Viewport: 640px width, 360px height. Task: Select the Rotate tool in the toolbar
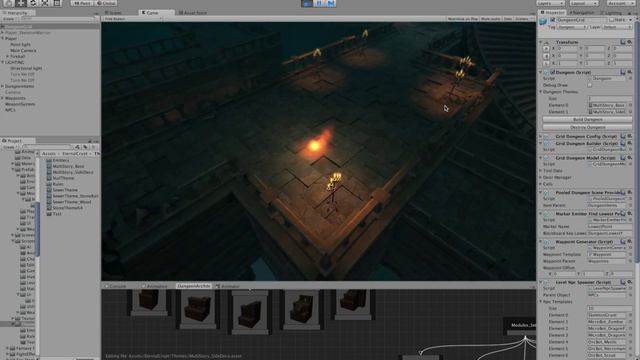33,3
